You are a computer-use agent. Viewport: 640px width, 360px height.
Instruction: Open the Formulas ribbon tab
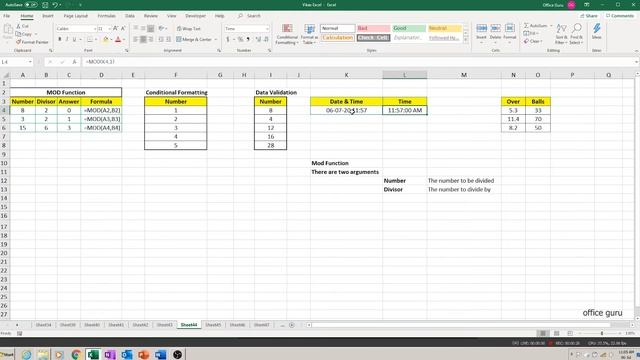click(107, 16)
